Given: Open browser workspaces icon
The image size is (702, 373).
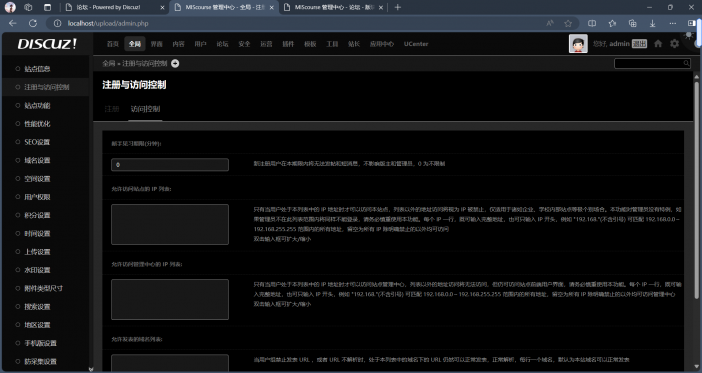Looking at the screenshot, I should pos(28,7).
